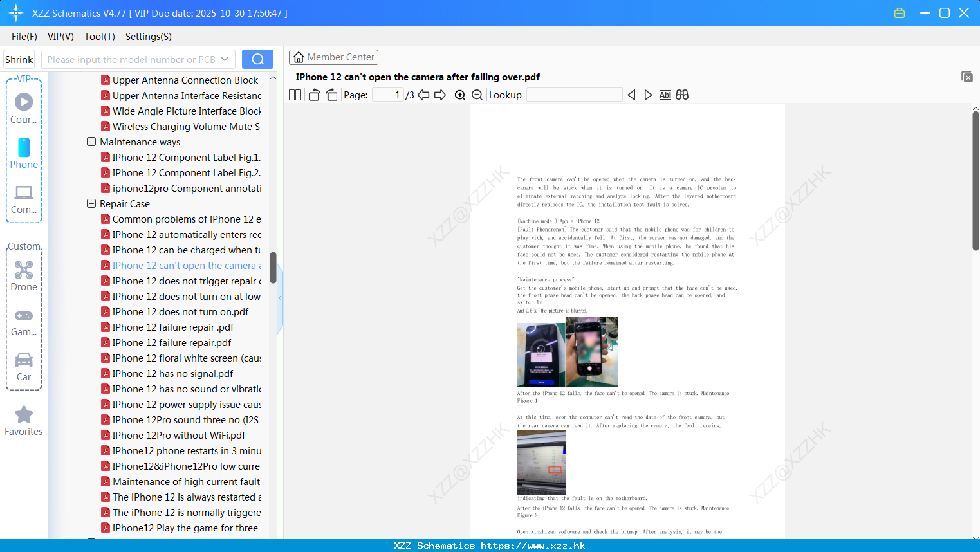Open the Game console category
The image size is (980, 552).
[x=24, y=322]
